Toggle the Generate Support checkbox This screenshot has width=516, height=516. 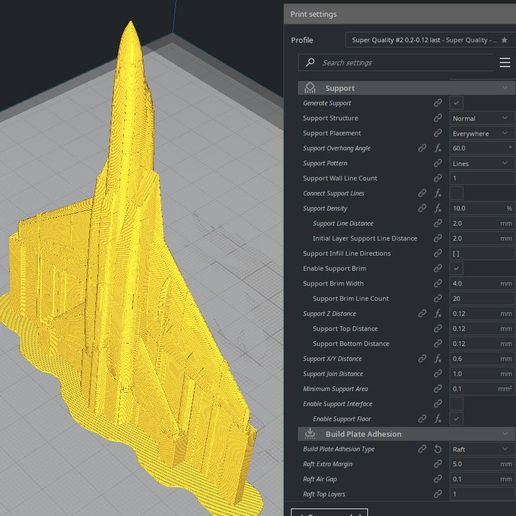456,103
